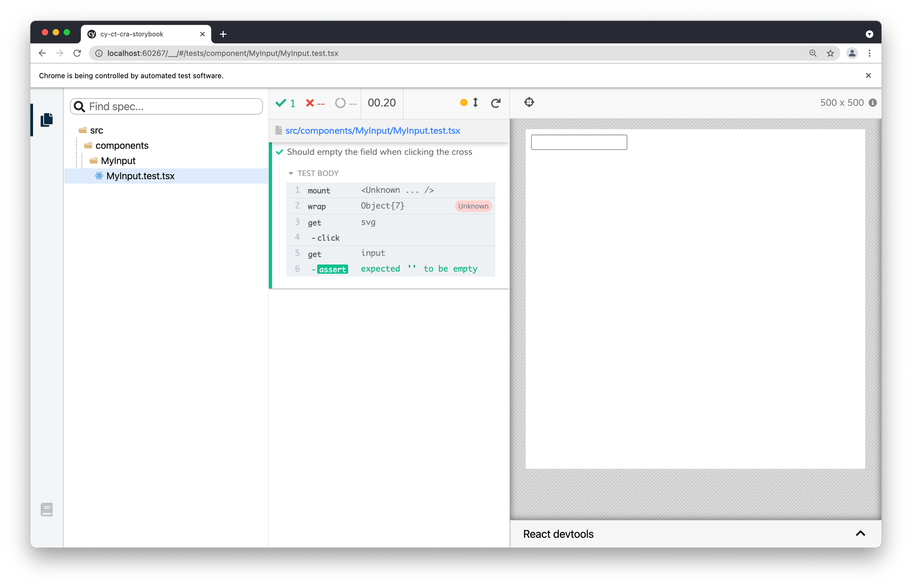
Task: Collapse the TEST BODY section
Action: pos(314,173)
